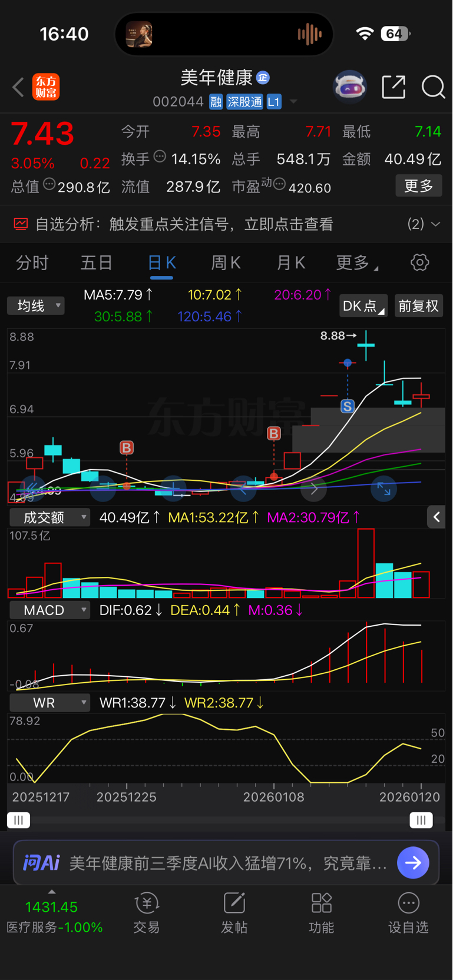Tap the WR1:38.77 value

pos(138,703)
